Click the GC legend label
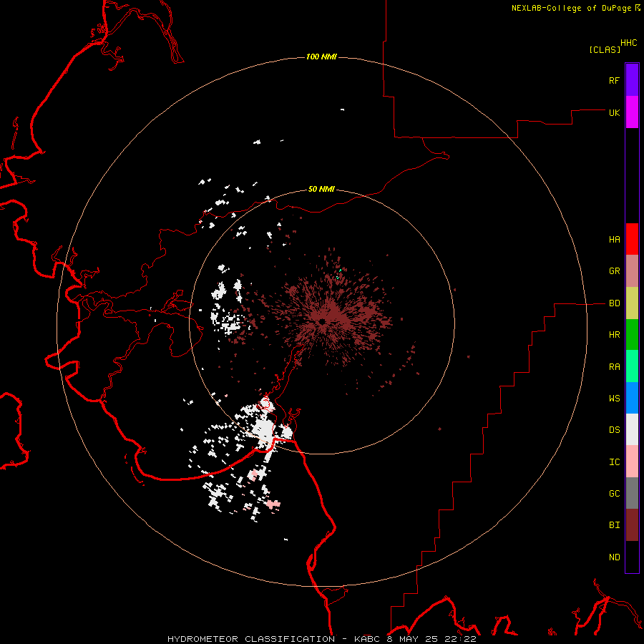This screenshot has width=644, height=644. (x=614, y=494)
